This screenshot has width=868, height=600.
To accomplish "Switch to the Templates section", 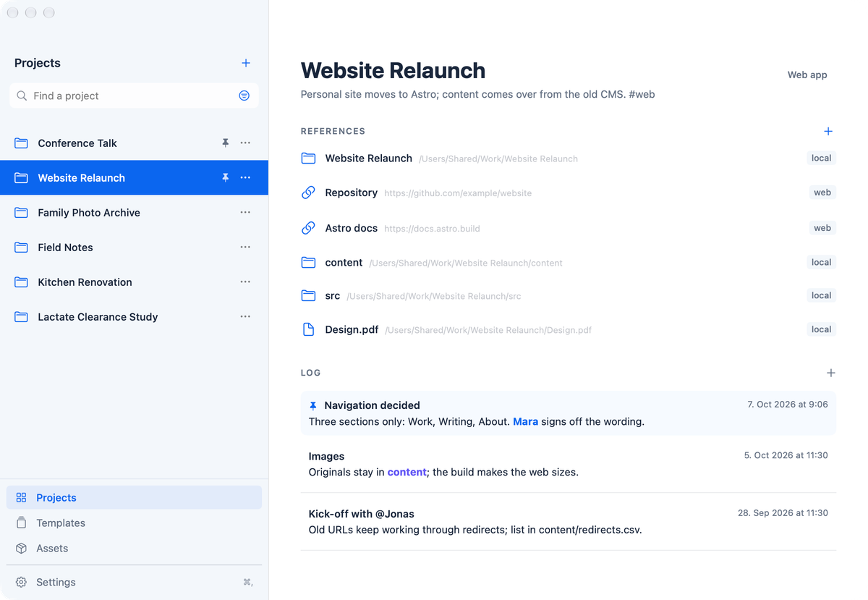I will [x=134, y=523].
